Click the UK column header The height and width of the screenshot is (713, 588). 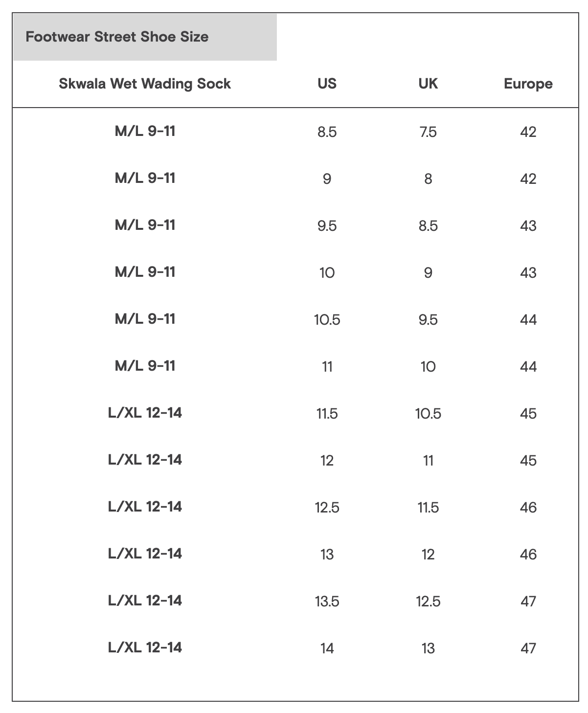point(428,84)
